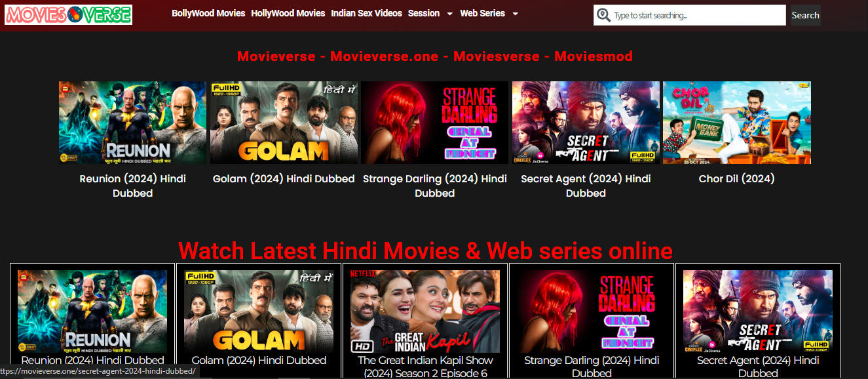Click Reunion poster in latest movies grid

92,311
